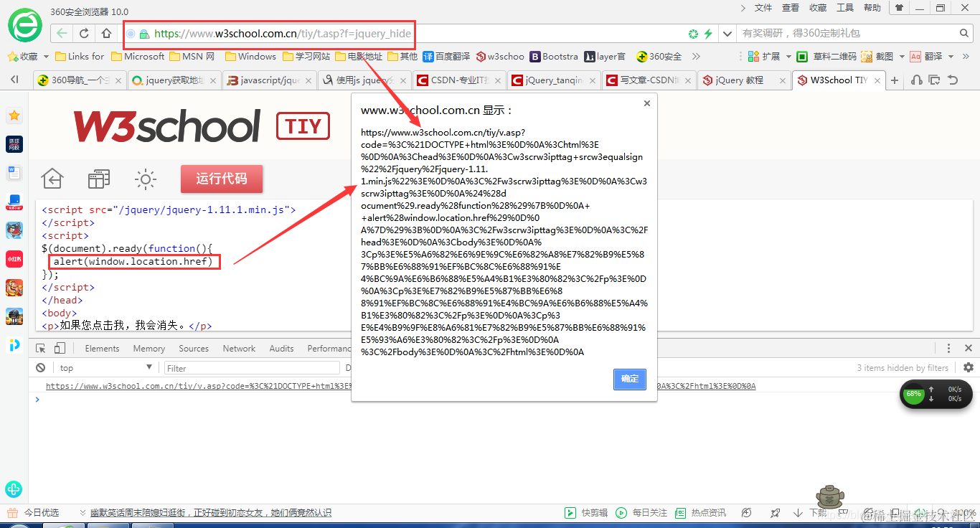Image resolution: width=980 pixels, height=528 pixels.
Task: Click the search magnifier icon
Action: coord(964,33)
